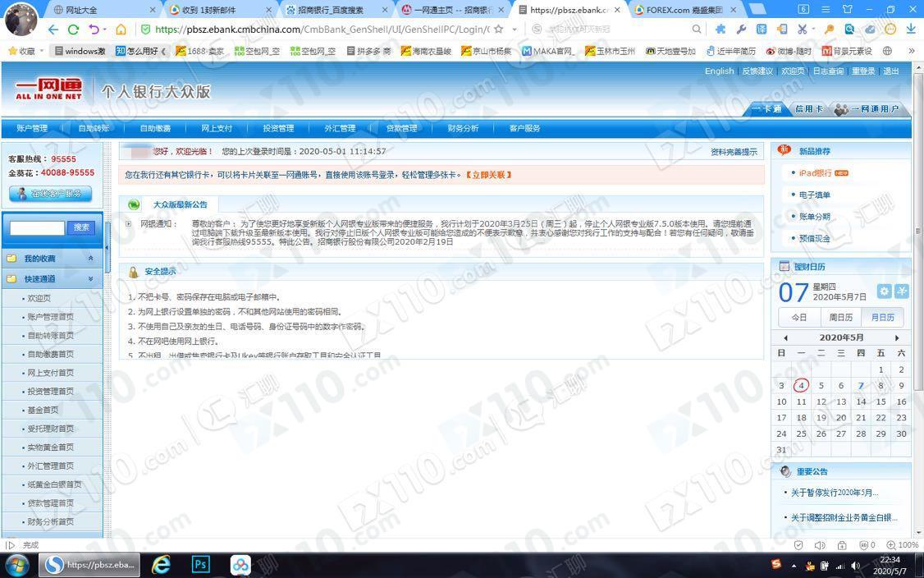Open Photoshop from taskbar
This screenshot has height=578, width=924.
201,564
